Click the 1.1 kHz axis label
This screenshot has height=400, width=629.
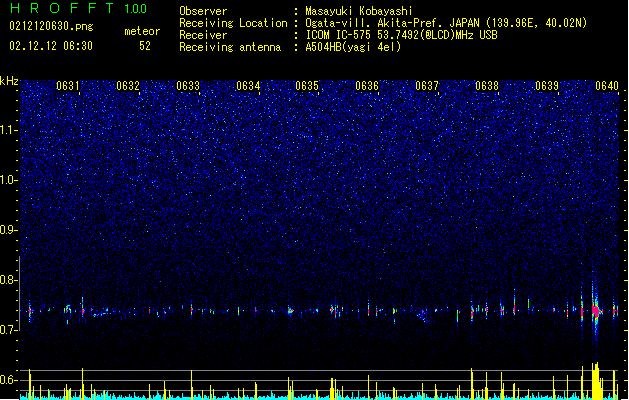[x=8, y=130]
